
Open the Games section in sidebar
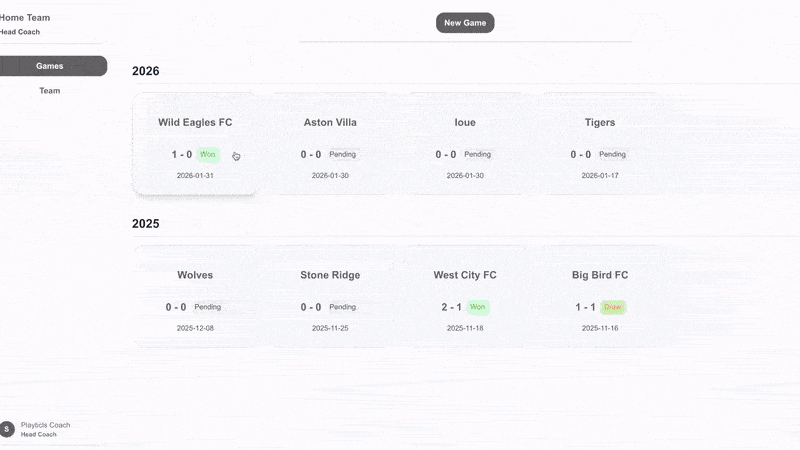[x=50, y=66]
